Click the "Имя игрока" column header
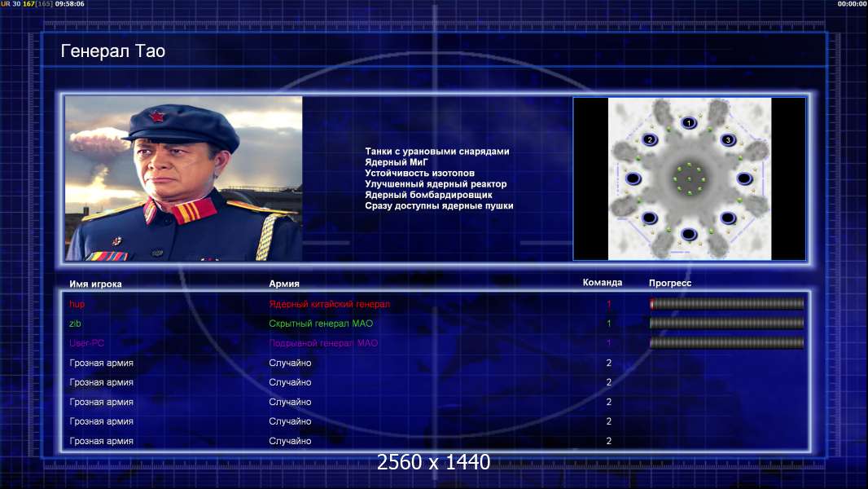Viewport: 868px width, 489px height. [95, 284]
